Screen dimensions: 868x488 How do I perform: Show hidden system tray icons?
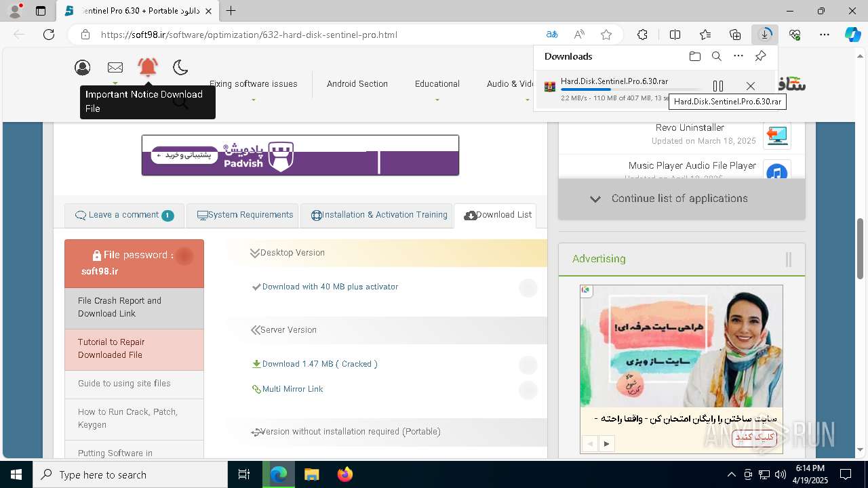731,474
